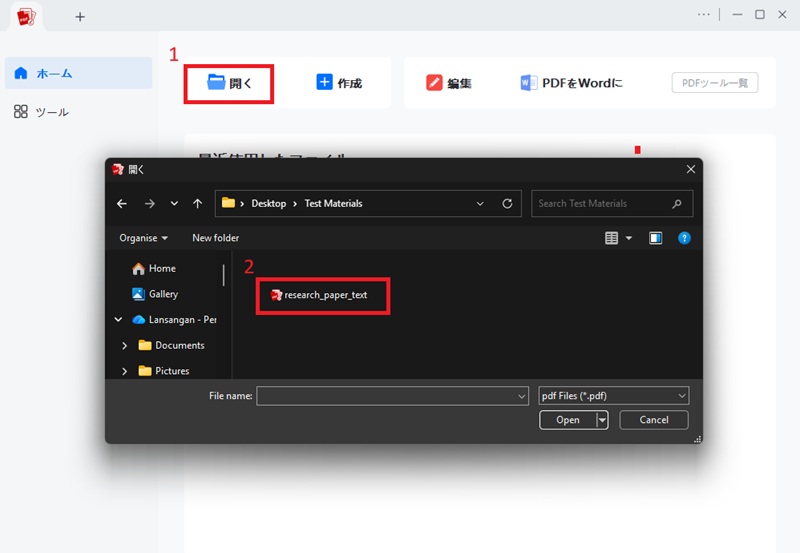Refresh the Test Materials folder view
This screenshot has width=800, height=553.
[507, 204]
